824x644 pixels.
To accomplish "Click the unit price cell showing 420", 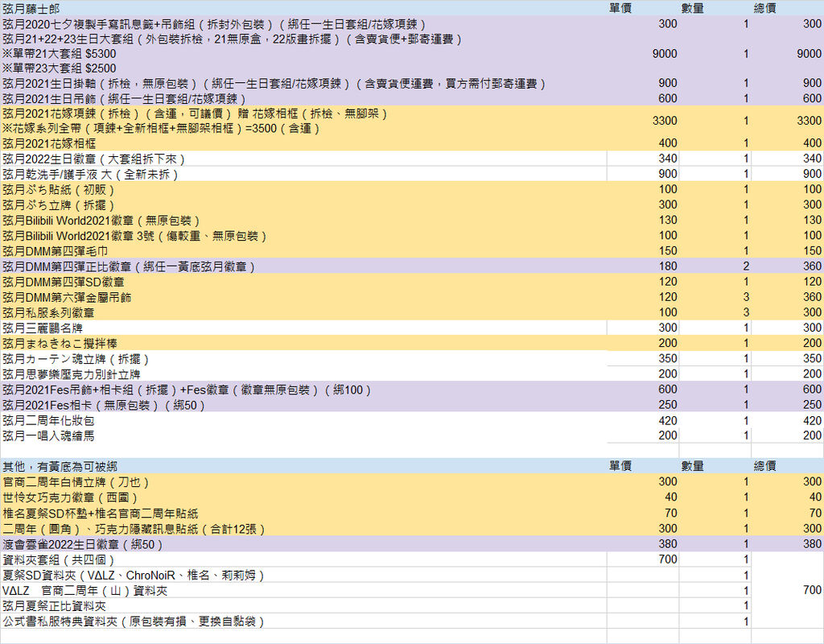I will click(643, 420).
